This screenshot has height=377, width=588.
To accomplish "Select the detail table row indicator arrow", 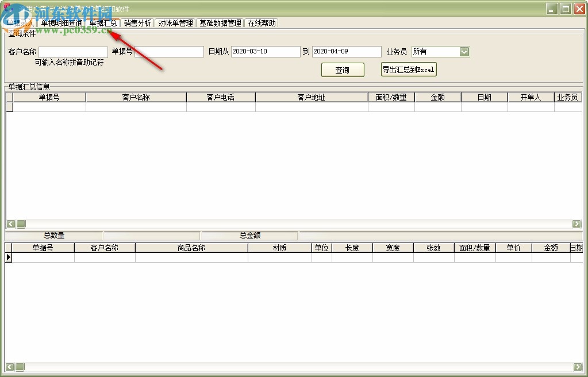I will [x=9, y=257].
